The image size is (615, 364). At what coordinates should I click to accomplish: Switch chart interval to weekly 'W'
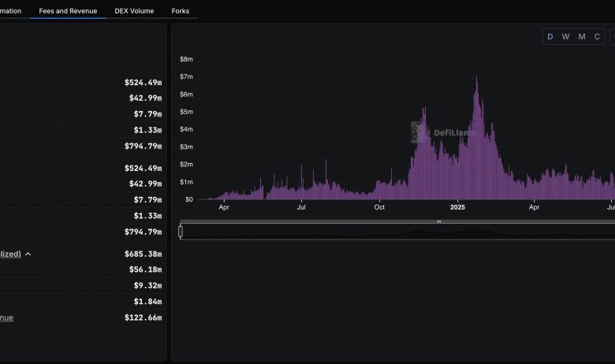565,37
